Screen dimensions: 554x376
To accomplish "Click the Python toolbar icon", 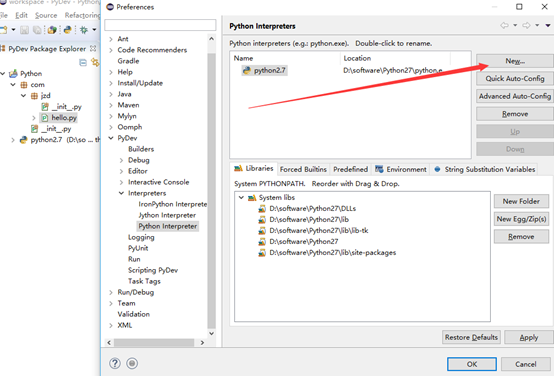I will click(67, 30).
